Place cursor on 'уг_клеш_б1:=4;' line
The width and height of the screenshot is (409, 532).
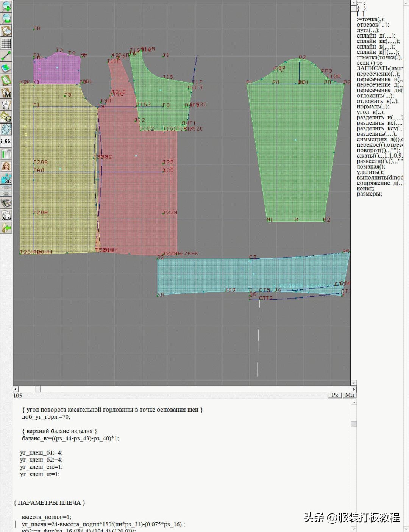coord(41,452)
